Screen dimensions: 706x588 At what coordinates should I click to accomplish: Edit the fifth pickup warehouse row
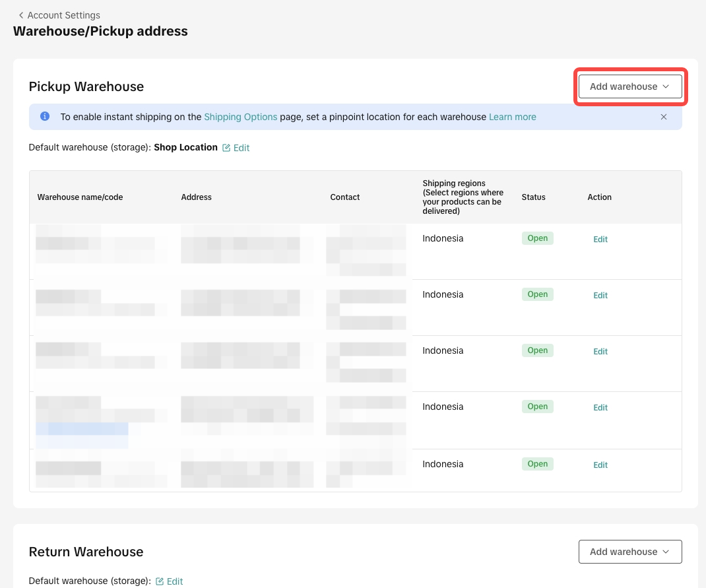point(600,465)
